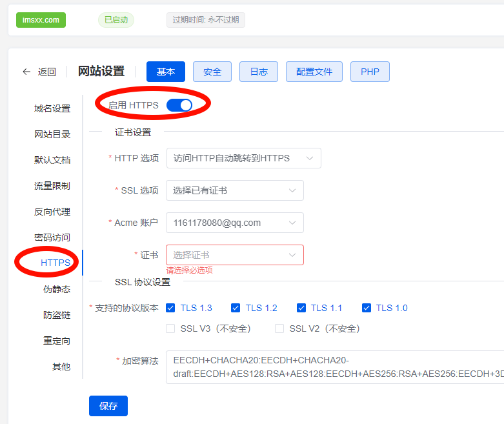Viewport: 504px width, 424px height.
Task: Enable the SSL V3 (不安全) checkbox
Action: click(170, 328)
